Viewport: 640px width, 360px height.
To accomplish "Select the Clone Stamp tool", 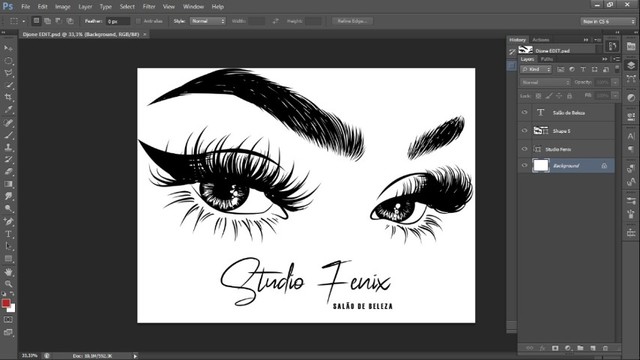I will [x=8, y=147].
